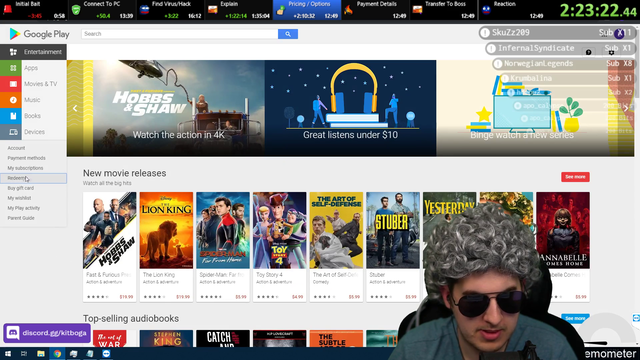Click See more for top-selling audiobooks
Screen dimensions: 640x360
(575, 318)
